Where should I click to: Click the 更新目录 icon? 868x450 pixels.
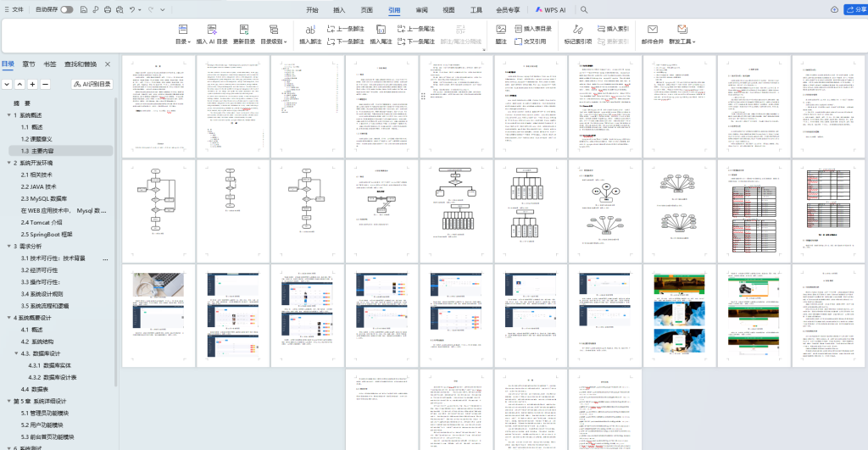pyautogui.click(x=244, y=29)
